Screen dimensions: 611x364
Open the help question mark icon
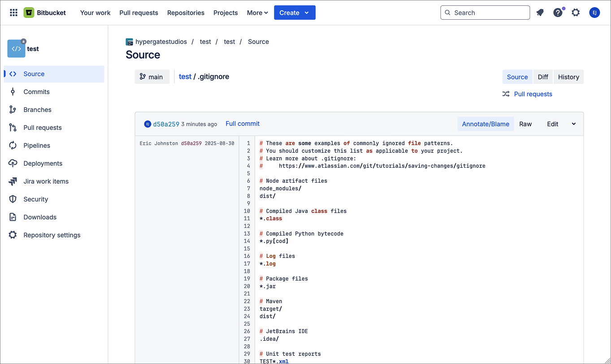pyautogui.click(x=558, y=13)
